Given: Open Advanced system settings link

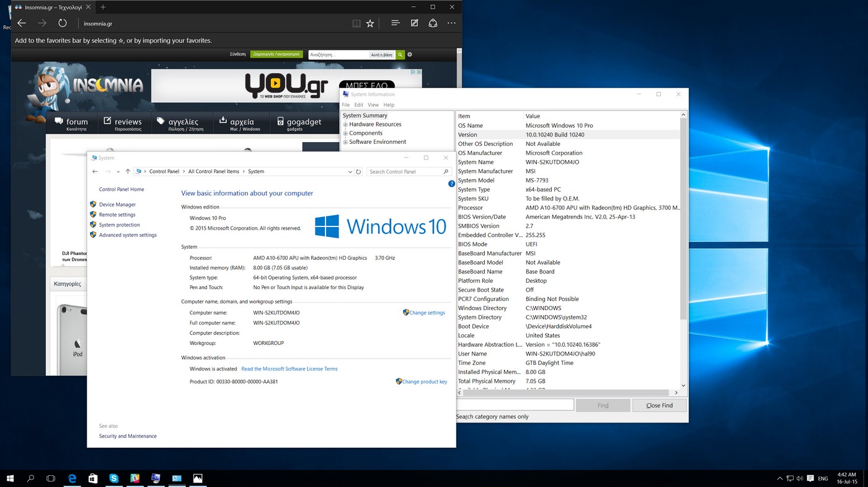Looking at the screenshot, I should [128, 235].
